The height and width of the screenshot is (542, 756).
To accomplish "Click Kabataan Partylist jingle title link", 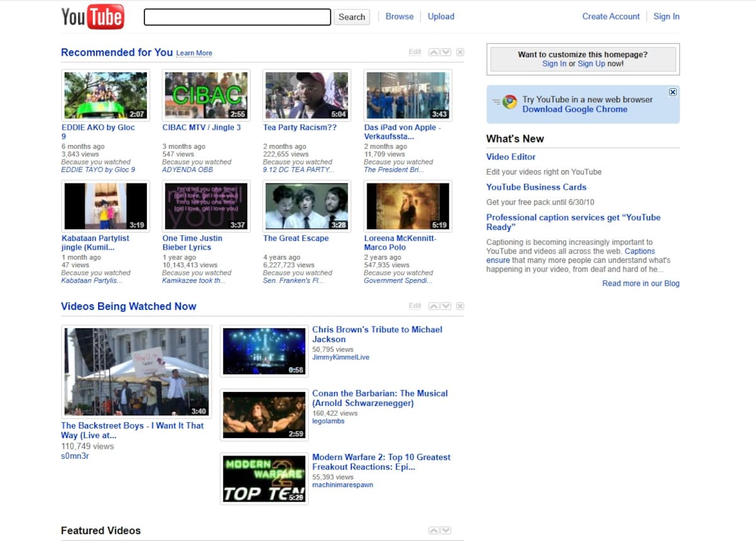I will pos(96,243).
